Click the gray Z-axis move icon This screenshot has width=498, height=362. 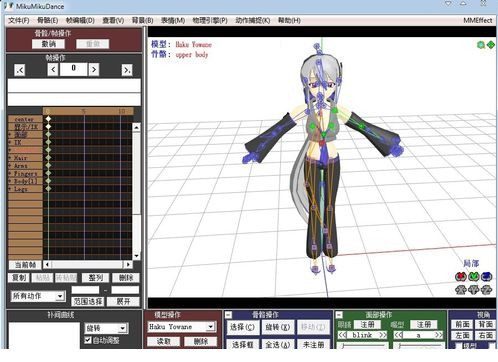tap(487, 289)
